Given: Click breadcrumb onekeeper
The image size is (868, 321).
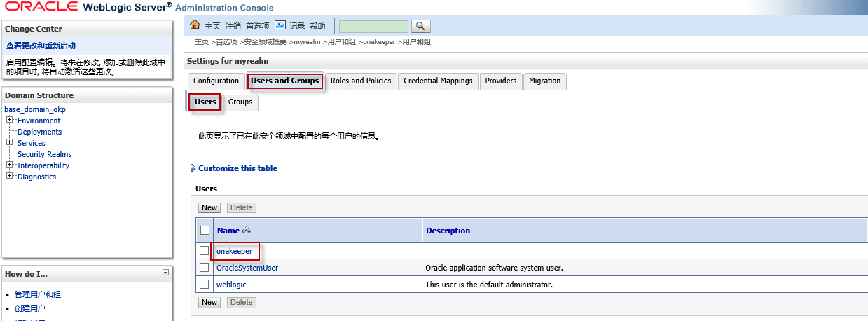Looking at the screenshot, I should pos(380,42).
